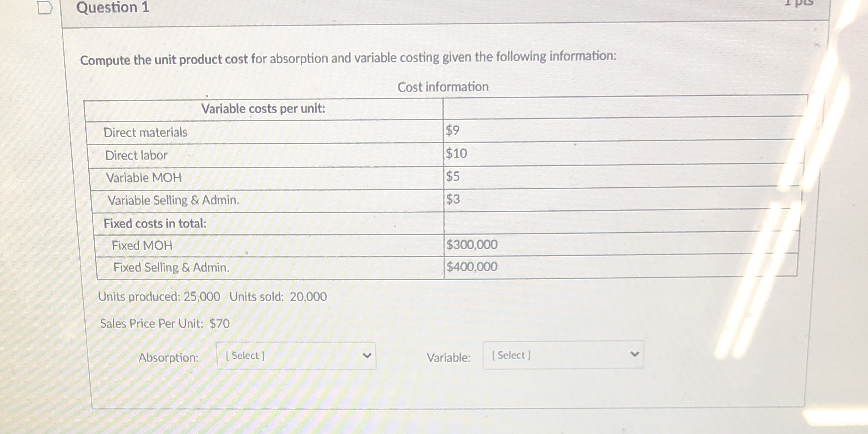Click the Variable costs per unit header cell
Image resolution: width=868 pixels, height=434 pixels.
(264, 109)
